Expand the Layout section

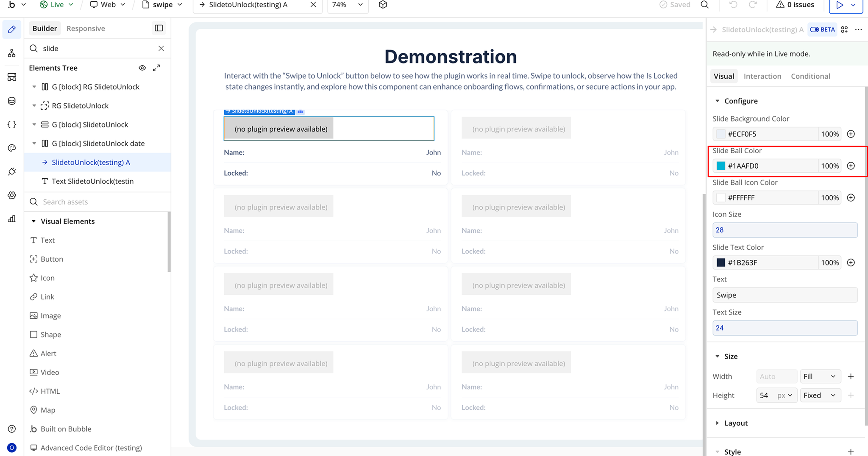pos(717,423)
